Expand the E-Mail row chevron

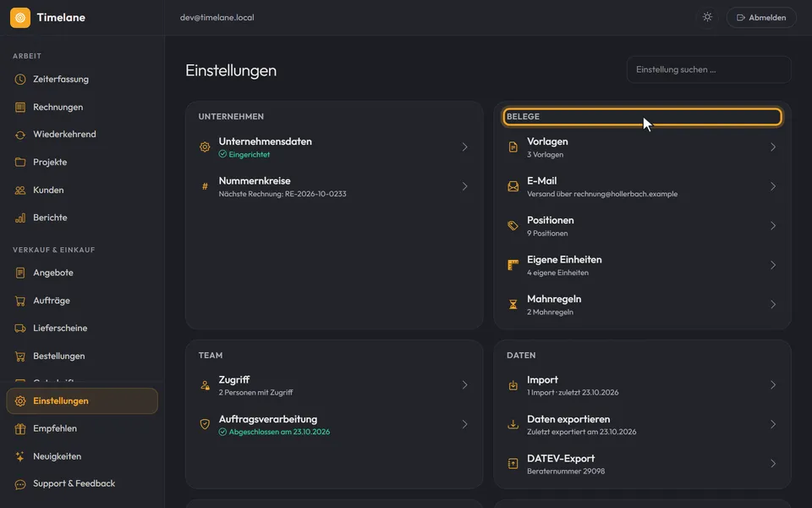[x=772, y=186]
